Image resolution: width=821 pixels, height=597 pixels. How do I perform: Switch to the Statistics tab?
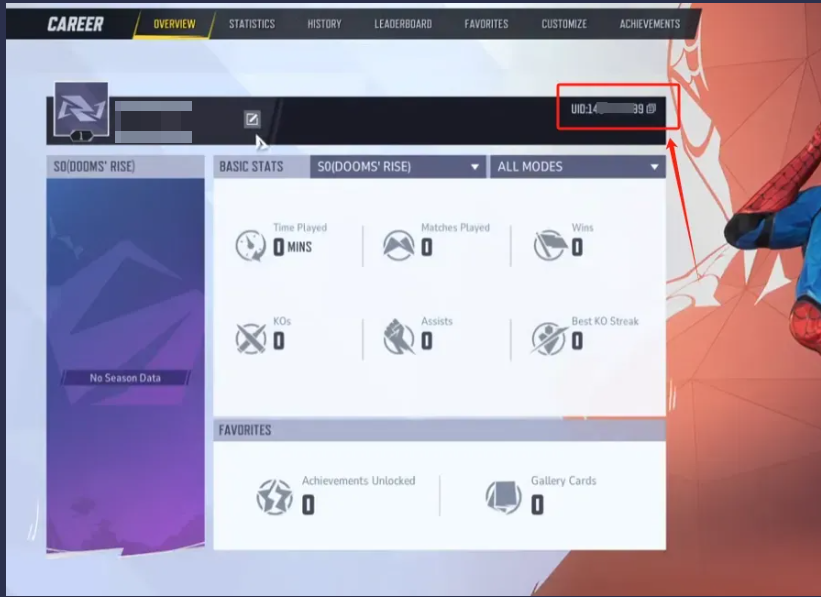251,24
